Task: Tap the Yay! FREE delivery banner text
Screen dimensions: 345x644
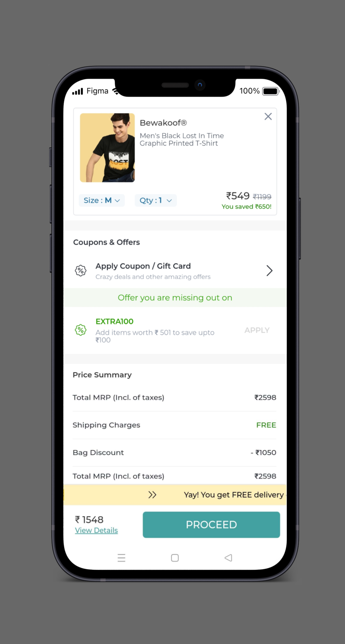Action: click(234, 495)
